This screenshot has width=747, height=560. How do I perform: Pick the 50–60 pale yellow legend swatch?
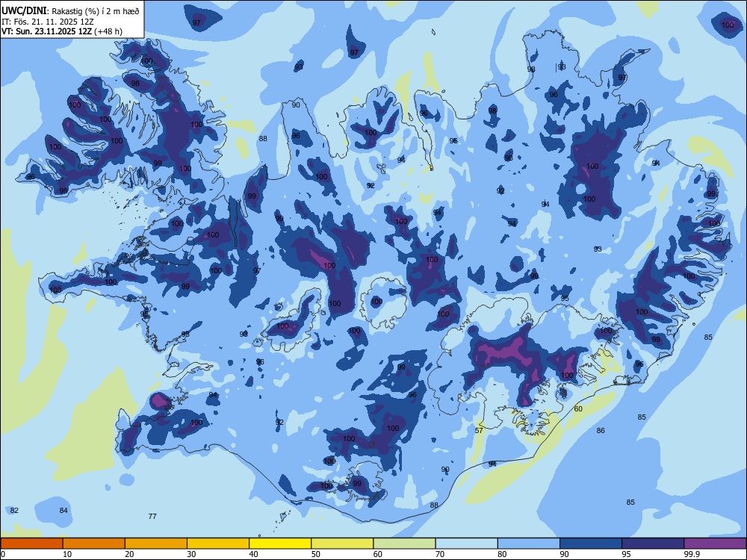tap(342, 544)
